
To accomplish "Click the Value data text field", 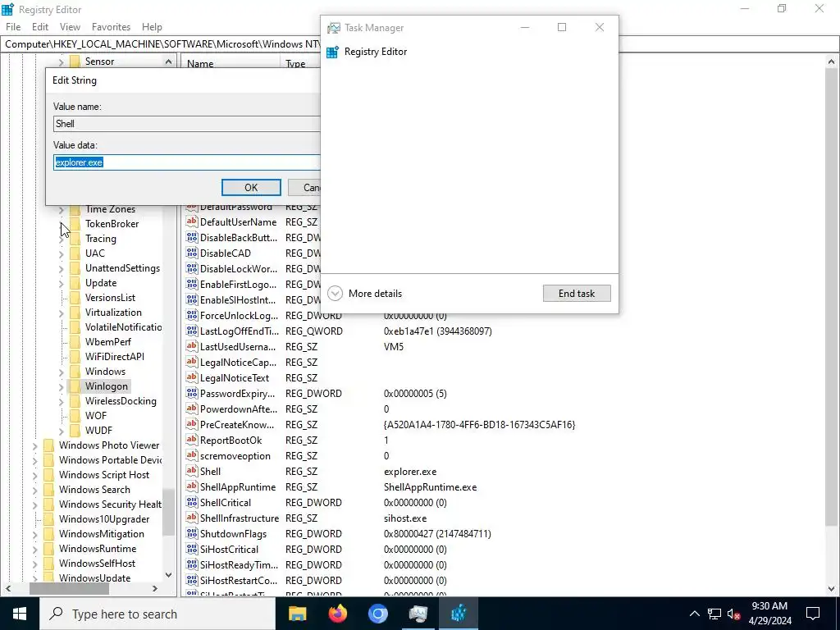I will 187,162.
